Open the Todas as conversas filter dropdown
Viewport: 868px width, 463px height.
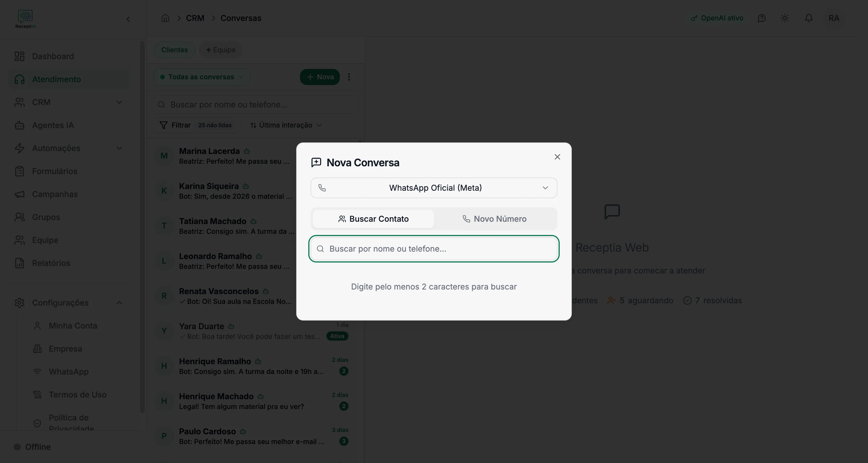(202, 77)
